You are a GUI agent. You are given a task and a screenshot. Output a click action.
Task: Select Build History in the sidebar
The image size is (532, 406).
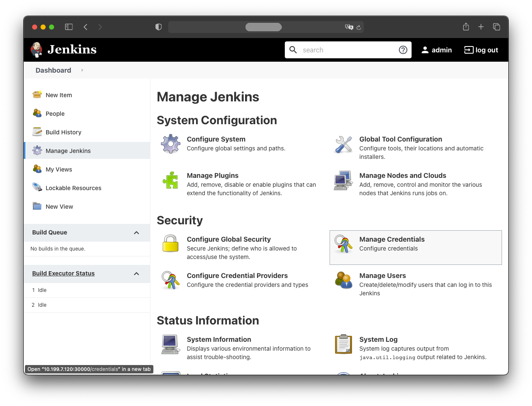coord(63,132)
